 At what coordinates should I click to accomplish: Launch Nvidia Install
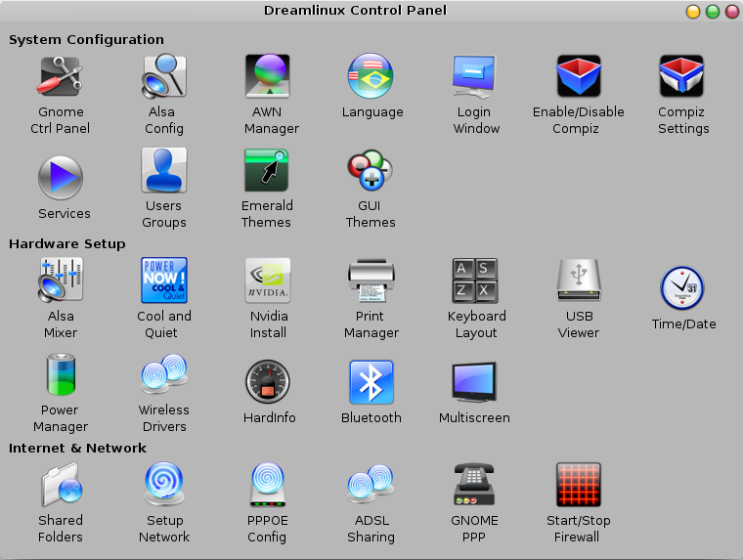point(268,280)
